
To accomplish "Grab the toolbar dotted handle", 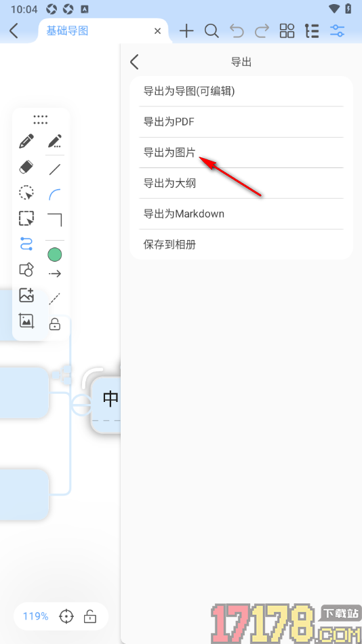I will [x=40, y=119].
